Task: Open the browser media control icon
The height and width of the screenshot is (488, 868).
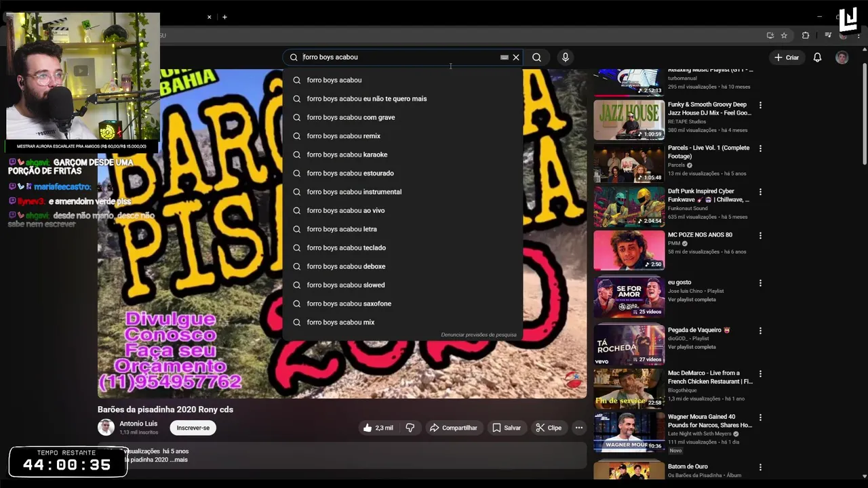Action: pyautogui.click(x=828, y=35)
